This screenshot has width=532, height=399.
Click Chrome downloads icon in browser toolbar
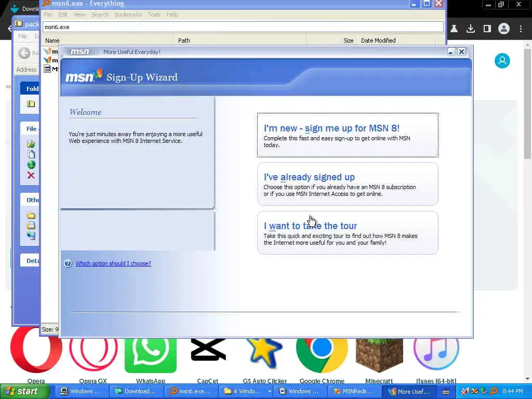(470, 29)
